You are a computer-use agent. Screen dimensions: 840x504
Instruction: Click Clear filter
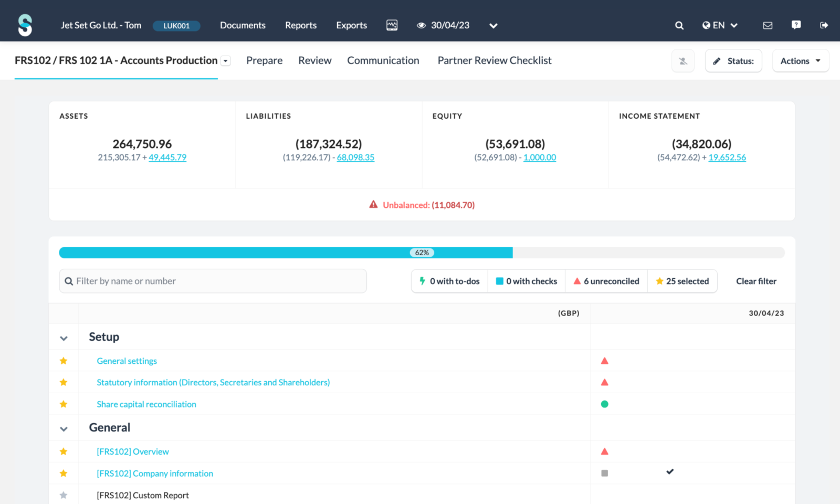755,281
